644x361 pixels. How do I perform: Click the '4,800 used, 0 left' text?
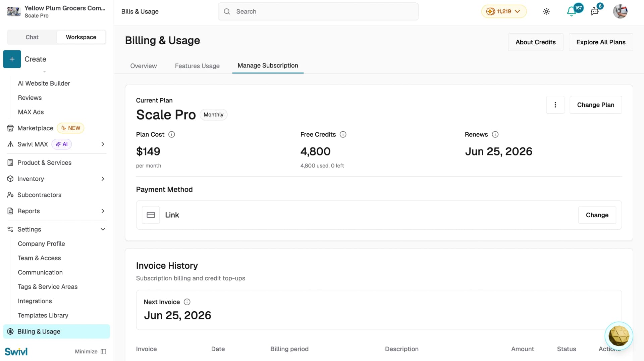[x=322, y=166]
